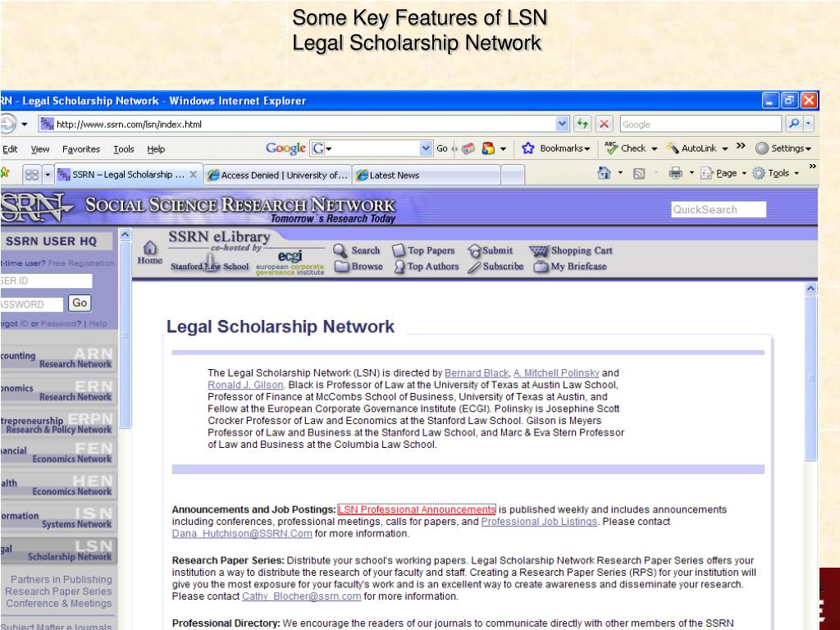Open the Research Paper Series sidebar link

pyautogui.click(x=58, y=591)
